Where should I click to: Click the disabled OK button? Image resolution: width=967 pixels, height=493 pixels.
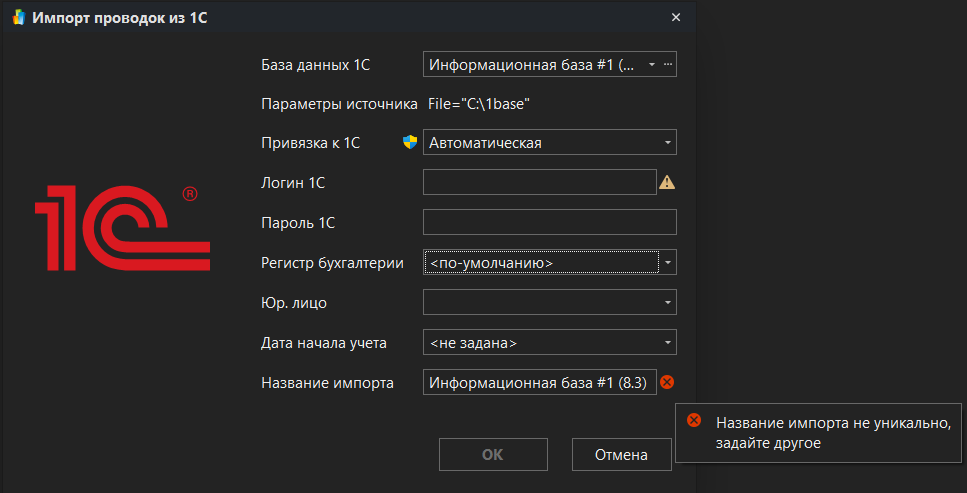tap(493, 455)
